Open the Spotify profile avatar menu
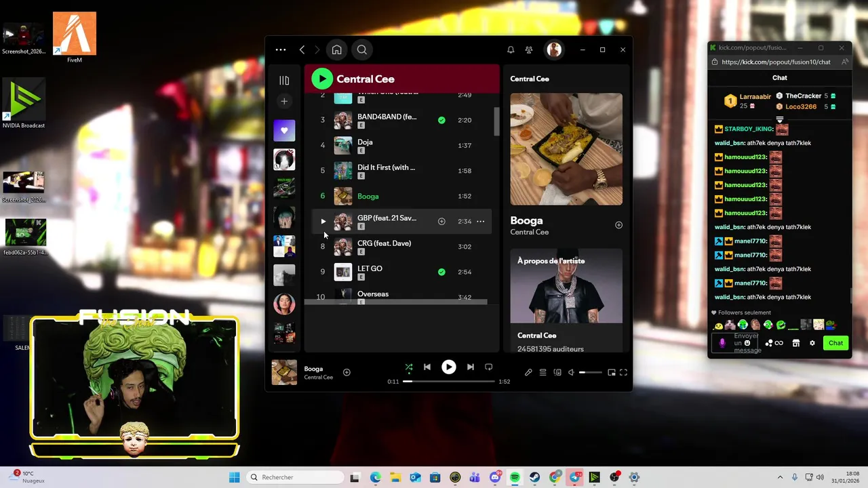 tap(554, 49)
